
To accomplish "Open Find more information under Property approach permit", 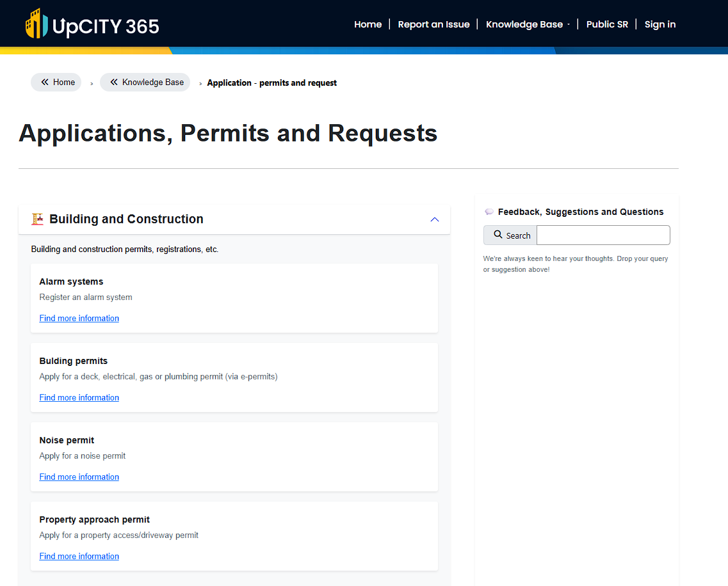I will [x=79, y=556].
